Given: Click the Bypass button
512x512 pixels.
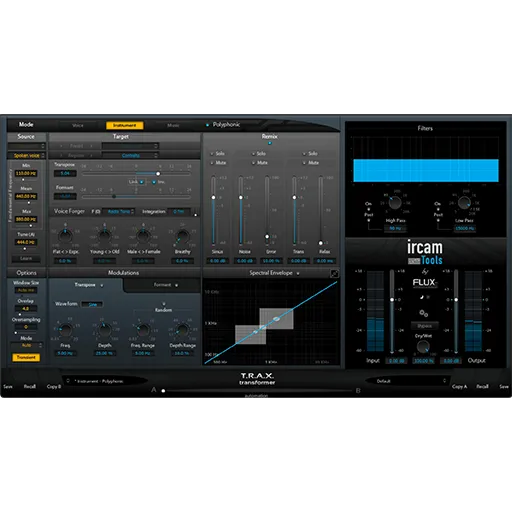Looking at the screenshot, I should click(424, 326).
